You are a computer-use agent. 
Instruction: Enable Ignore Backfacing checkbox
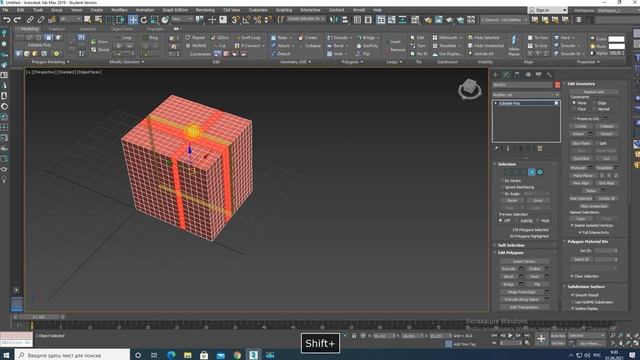[x=502, y=187]
